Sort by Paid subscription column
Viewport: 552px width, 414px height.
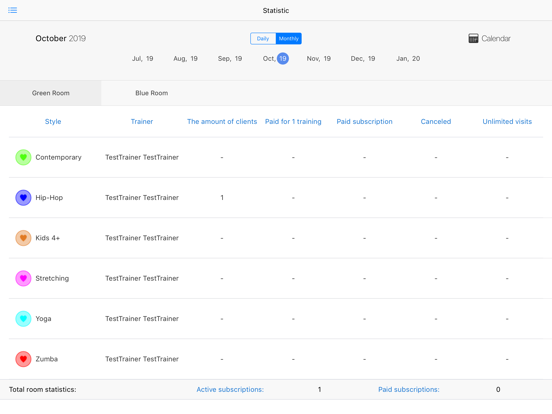(364, 121)
